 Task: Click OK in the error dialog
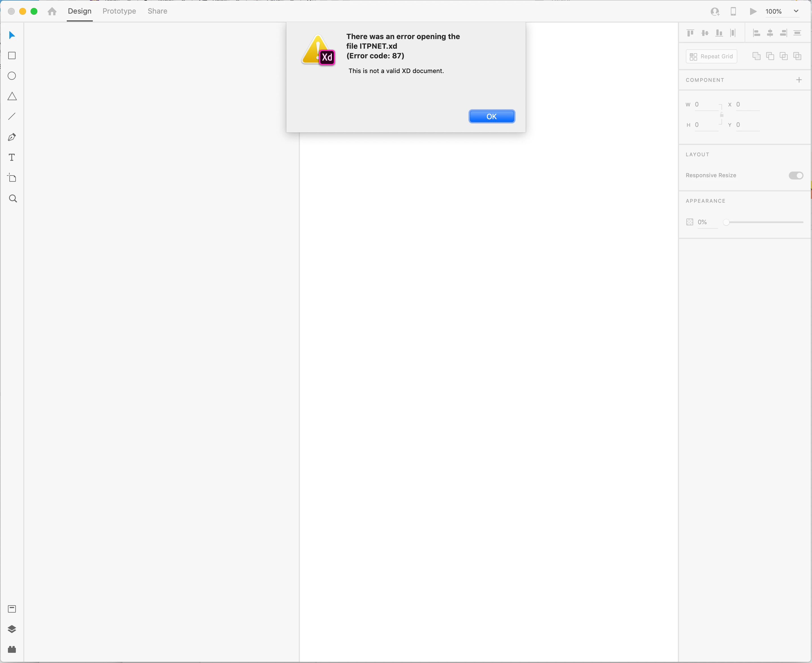pos(491,116)
